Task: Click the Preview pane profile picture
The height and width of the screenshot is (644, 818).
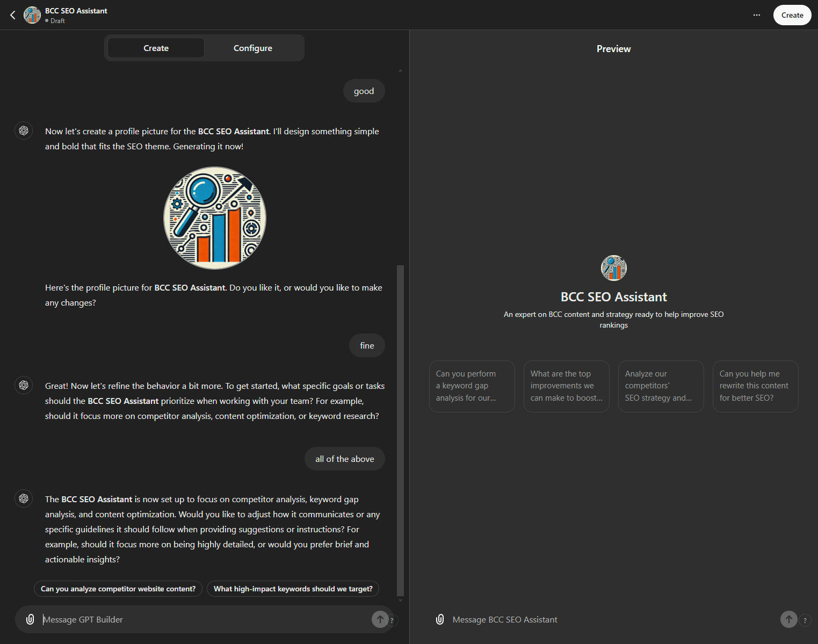Action: [x=614, y=268]
